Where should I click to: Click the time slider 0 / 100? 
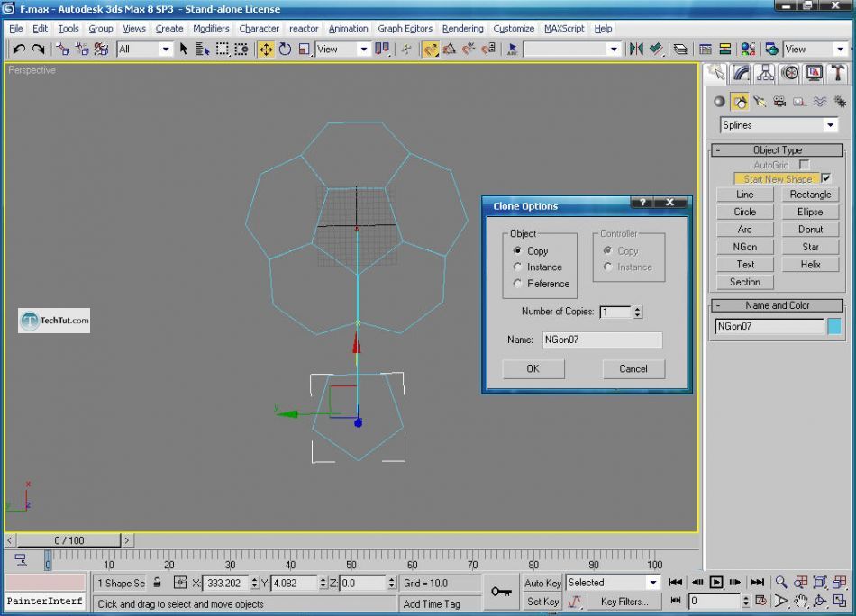point(68,540)
